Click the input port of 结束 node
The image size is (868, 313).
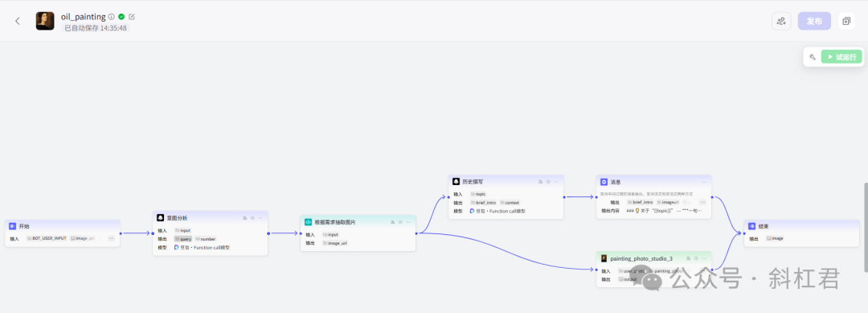744,233
